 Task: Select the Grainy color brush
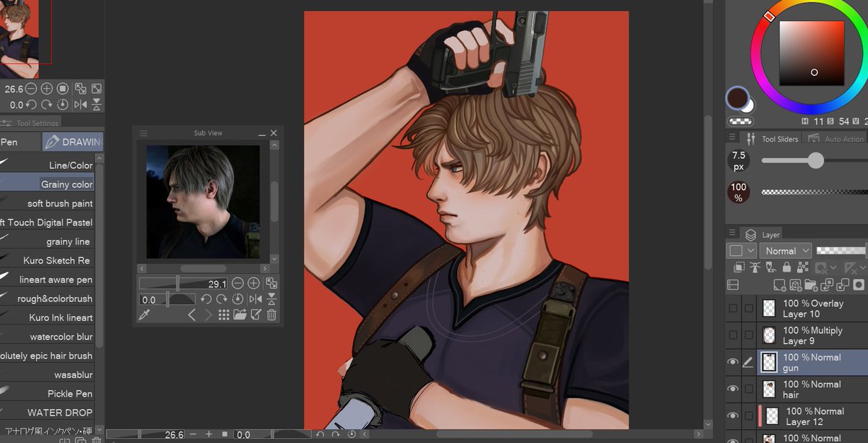coord(48,184)
